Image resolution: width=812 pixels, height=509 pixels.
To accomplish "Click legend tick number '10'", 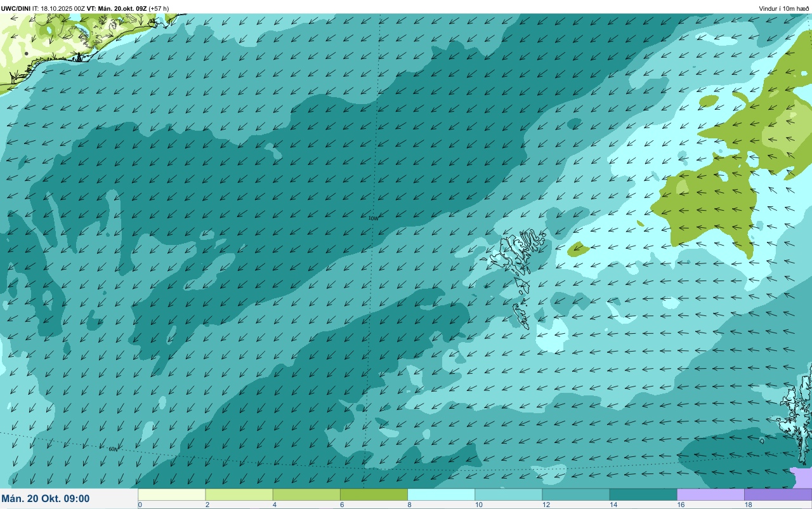I will click(x=478, y=505).
